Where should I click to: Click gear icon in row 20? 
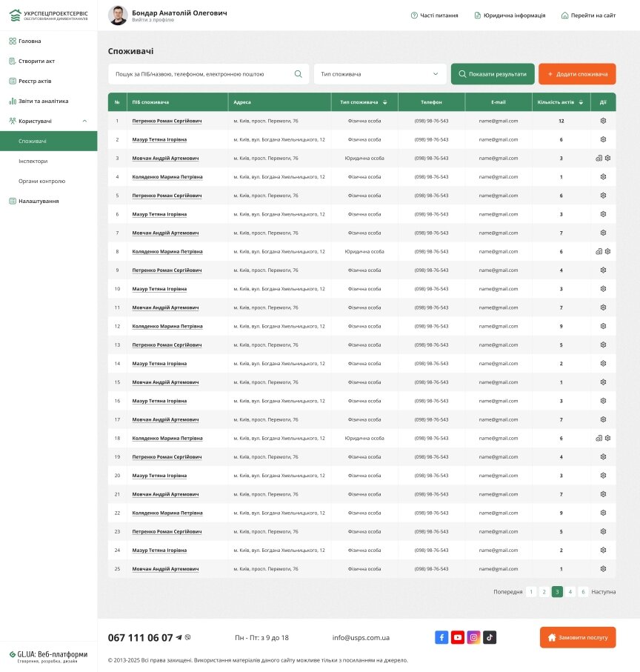pyautogui.click(x=603, y=475)
